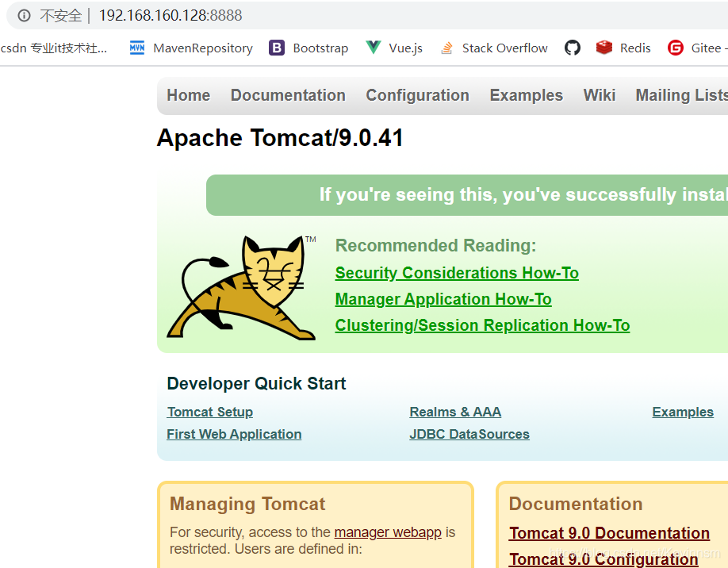728x568 pixels.
Task: Go to Home in Tomcat navigation
Action: (189, 95)
